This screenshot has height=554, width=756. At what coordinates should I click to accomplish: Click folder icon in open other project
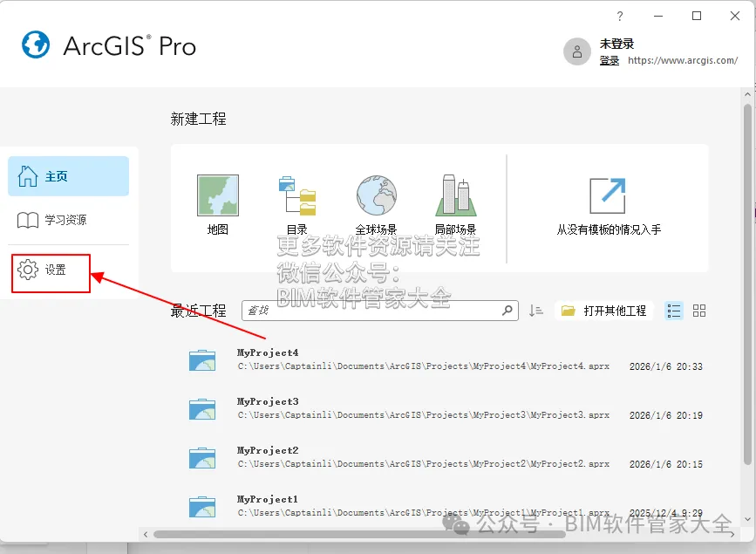pos(569,311)
